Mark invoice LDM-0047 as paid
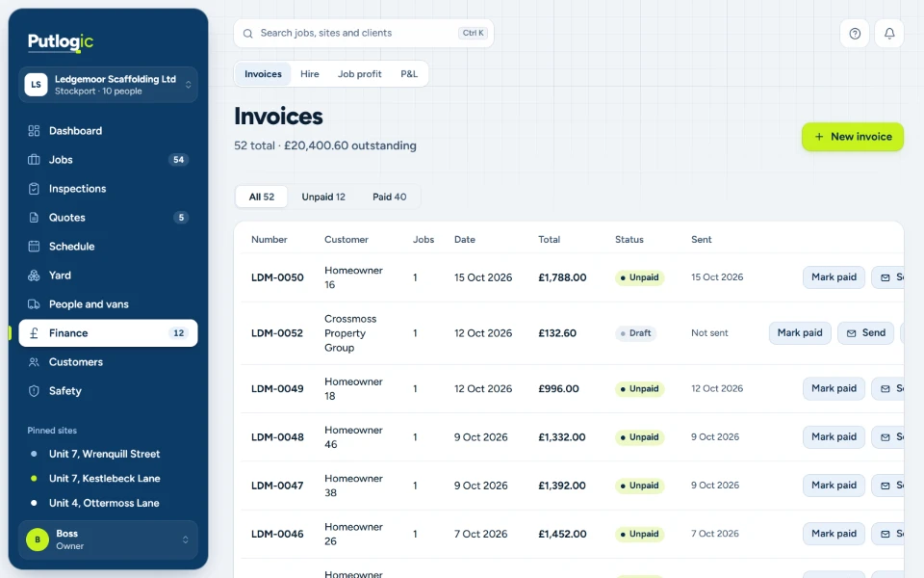The width and height of the screenshot is (924, 578). pyautogui.click(x=834, y=486)
